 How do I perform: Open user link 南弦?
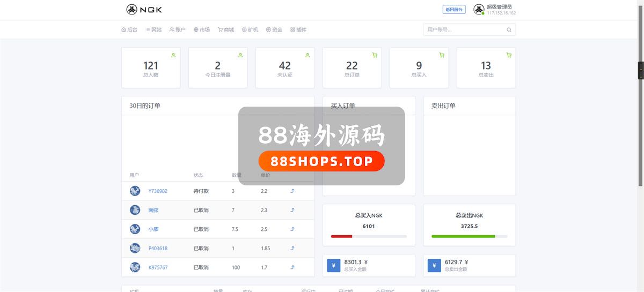point(153,210)
